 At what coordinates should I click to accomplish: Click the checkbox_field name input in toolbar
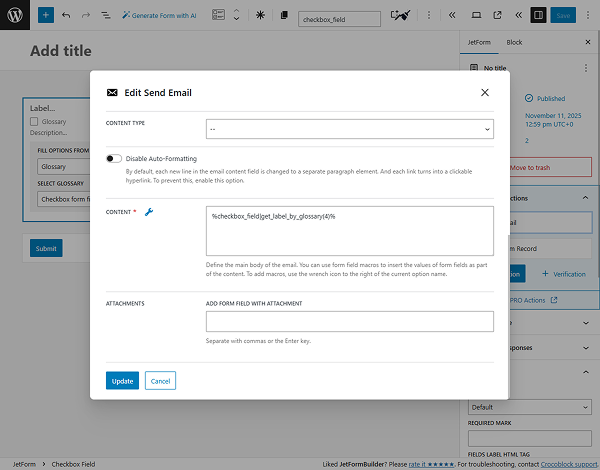(x=339, y=19)
